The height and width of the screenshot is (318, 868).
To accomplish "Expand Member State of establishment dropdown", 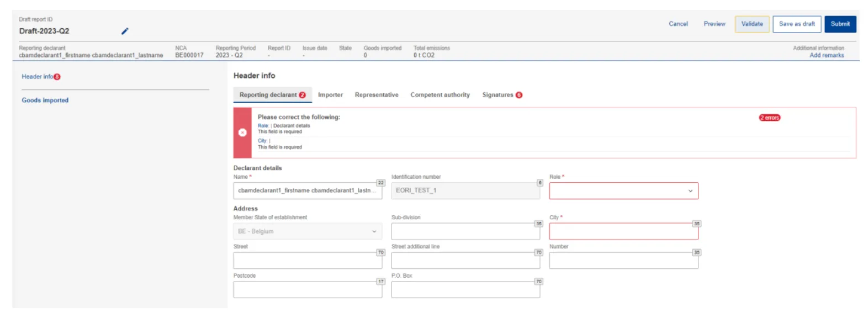I will pos(308,231).
